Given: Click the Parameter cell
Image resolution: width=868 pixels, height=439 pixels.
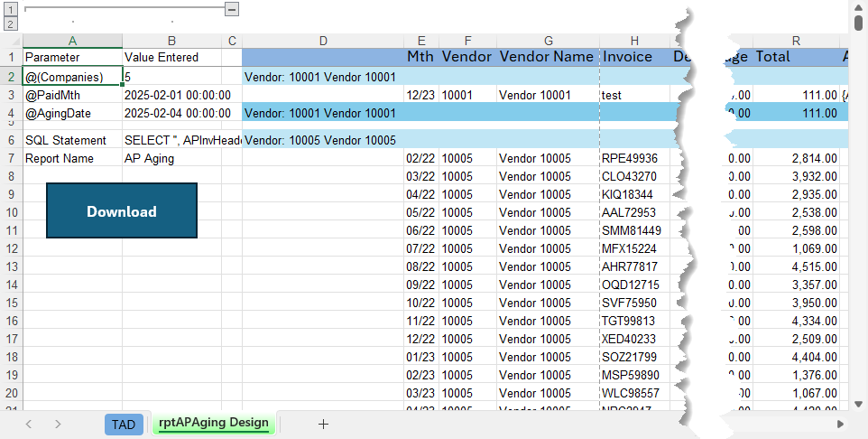Looking at the screenshot, I should click(72, 57).
